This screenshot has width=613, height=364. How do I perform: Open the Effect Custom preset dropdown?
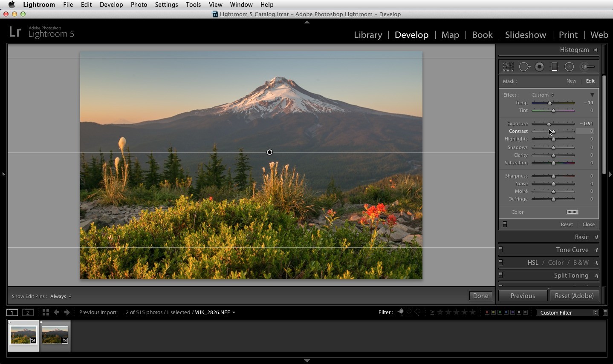(x=543, y=95)
